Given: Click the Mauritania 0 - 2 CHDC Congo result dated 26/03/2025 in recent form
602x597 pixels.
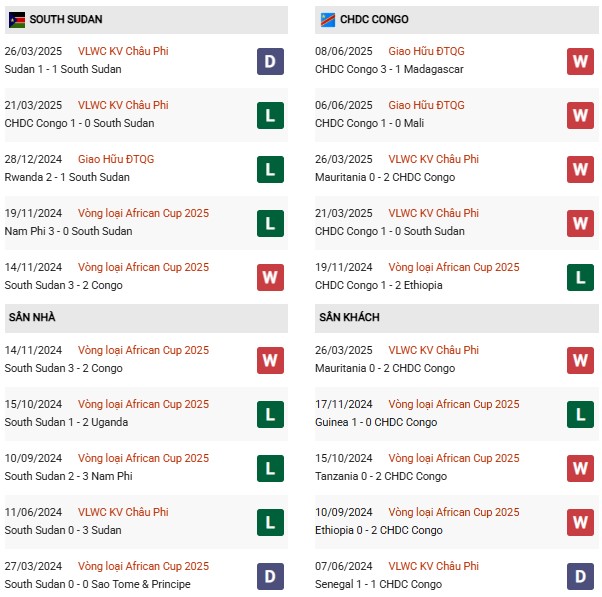Looking at the screenshot, I should pyautogui.click(x=385, y=177).
